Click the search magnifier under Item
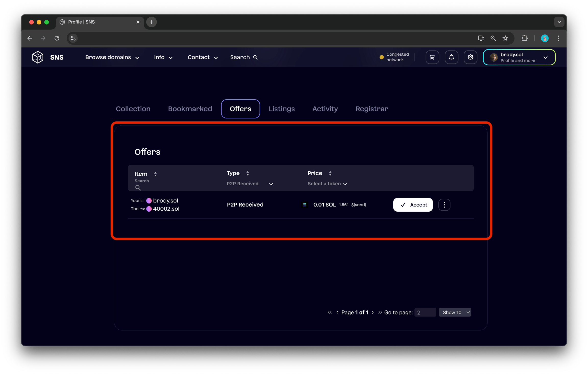Image resolution: width=588 pixels, height=374 pixels. (x=138, y=188)
